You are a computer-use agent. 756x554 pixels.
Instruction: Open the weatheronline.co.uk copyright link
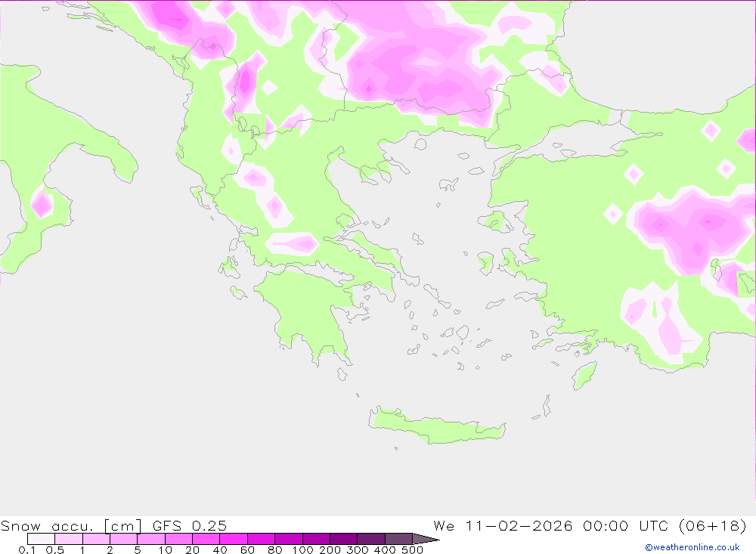coord(692,547)
